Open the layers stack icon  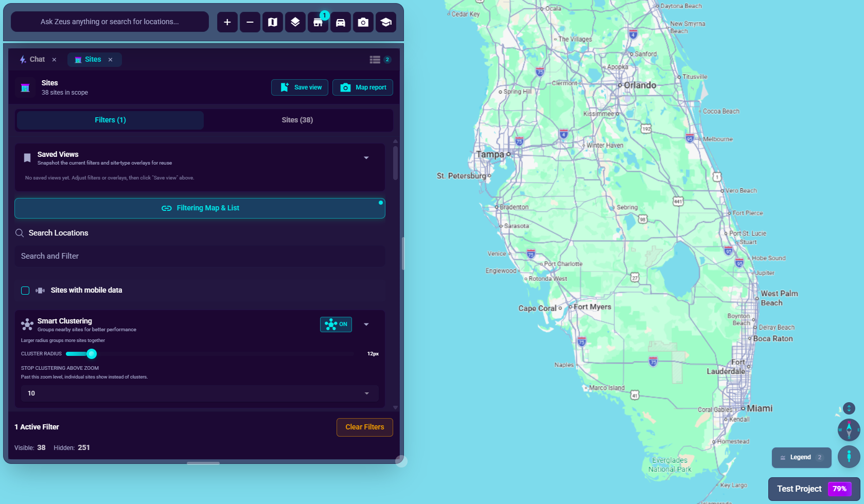pos(295,22)
